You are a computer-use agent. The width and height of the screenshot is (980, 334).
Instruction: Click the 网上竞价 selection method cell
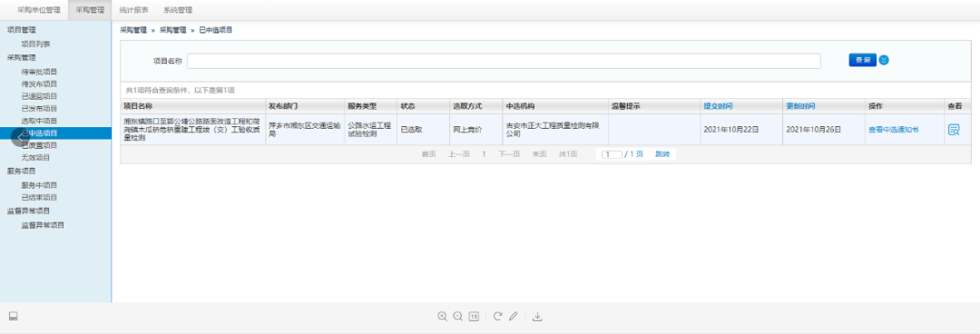tap(475, 130)
